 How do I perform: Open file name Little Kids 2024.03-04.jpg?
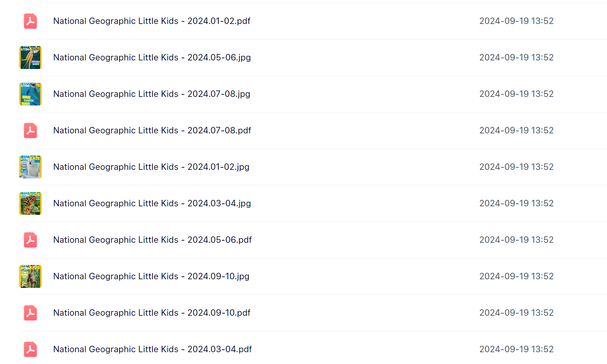tap(152, 203)
